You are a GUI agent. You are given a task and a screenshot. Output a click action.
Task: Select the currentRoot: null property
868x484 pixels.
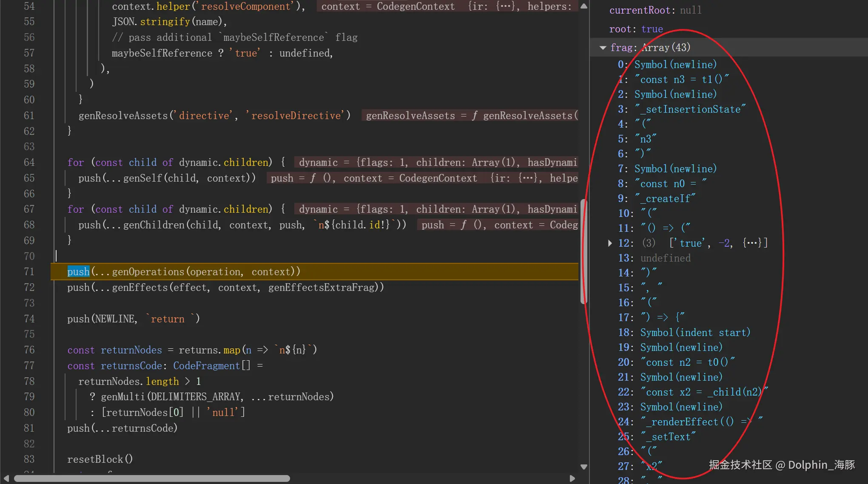655,10
